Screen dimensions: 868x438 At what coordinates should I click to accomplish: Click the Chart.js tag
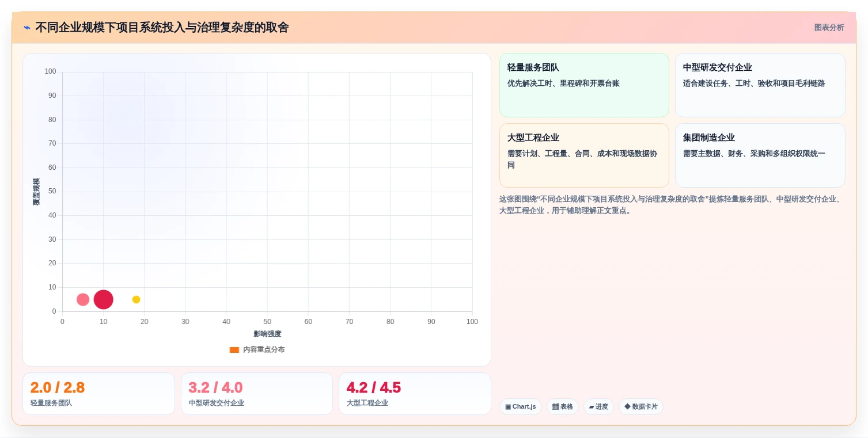(520, 406)
